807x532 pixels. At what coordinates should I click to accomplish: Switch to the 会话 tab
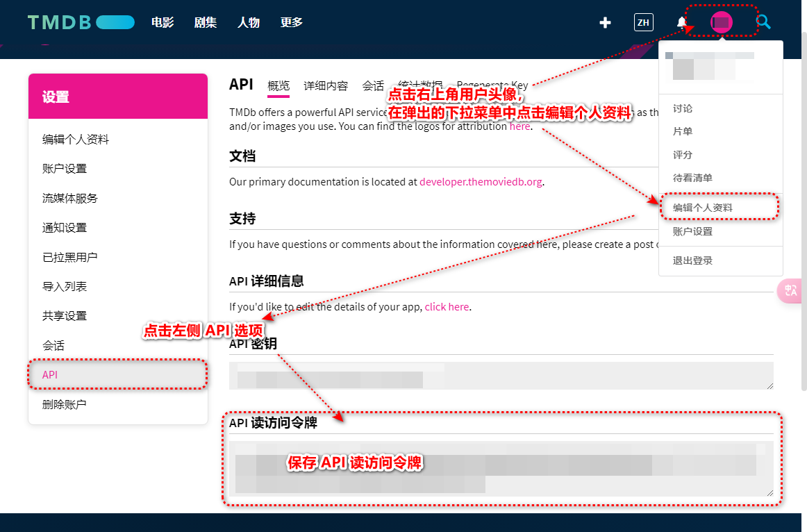pos(373,86)
